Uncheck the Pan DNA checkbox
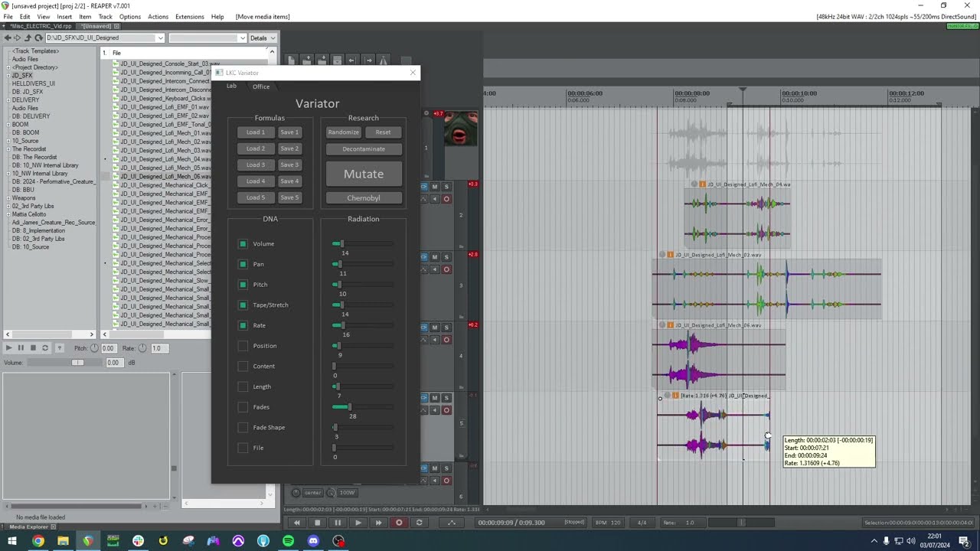This screenshot has width=980, height=551. (x=243, y=264)
